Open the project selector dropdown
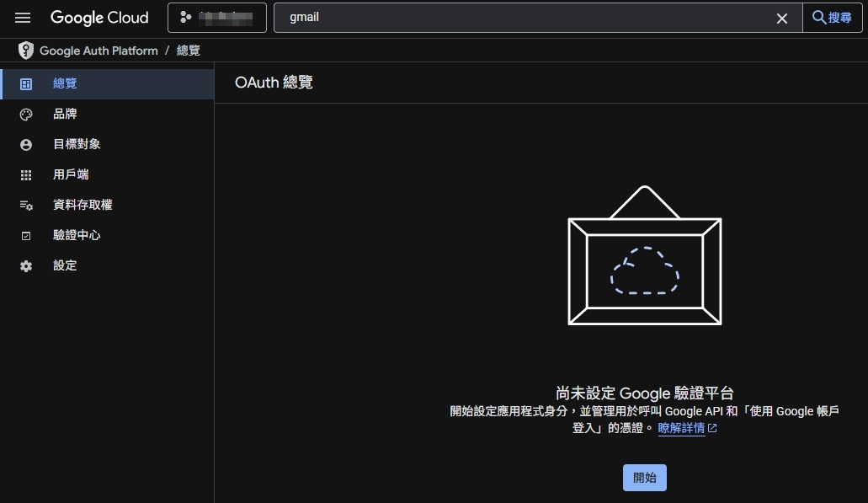 coord(217,18)
